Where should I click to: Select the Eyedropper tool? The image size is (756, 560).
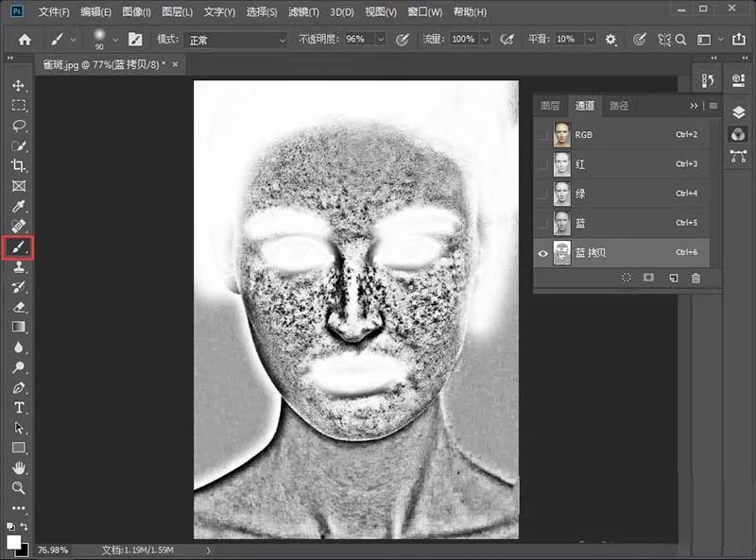click(x=18, y=206)
